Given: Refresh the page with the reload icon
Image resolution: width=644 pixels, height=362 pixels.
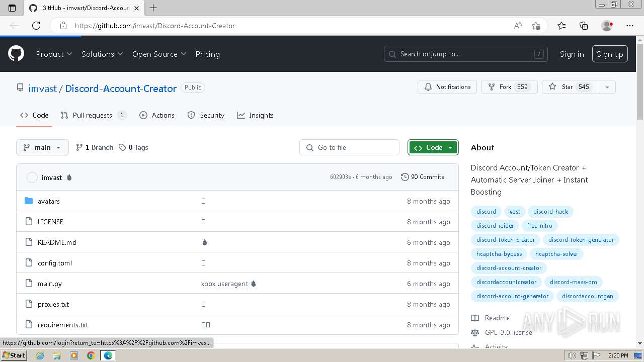Looking at the screenshot, I should (x=36, y=26).
